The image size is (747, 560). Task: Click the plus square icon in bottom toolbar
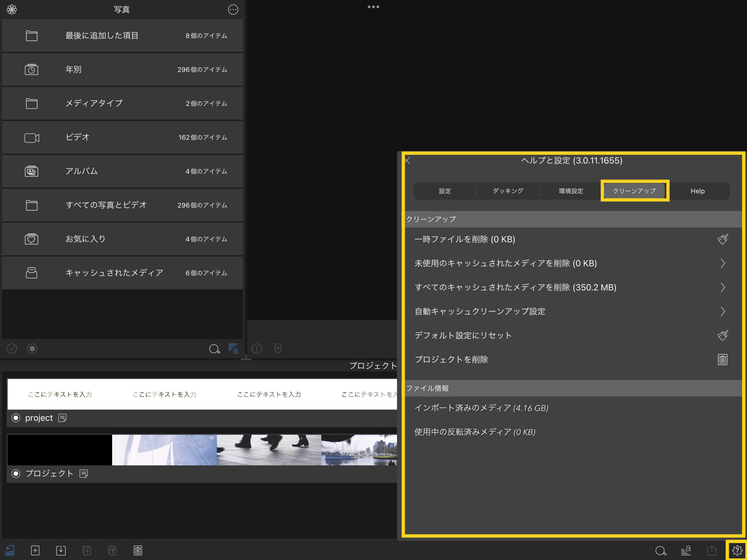[35, 551]
